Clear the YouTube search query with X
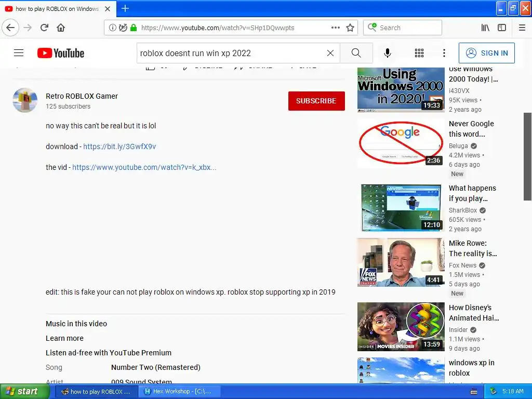The image size is (532, 399). point(330,53)
